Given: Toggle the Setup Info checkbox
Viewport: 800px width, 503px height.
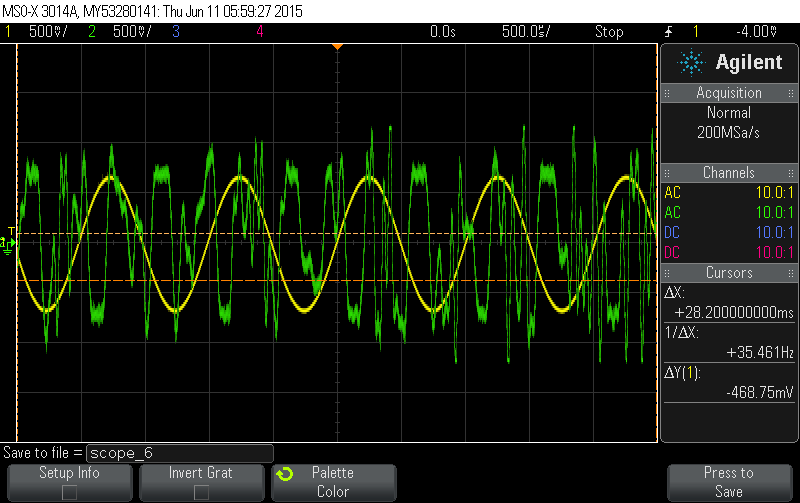Looking at the screenshot, I should pos(69,492).
